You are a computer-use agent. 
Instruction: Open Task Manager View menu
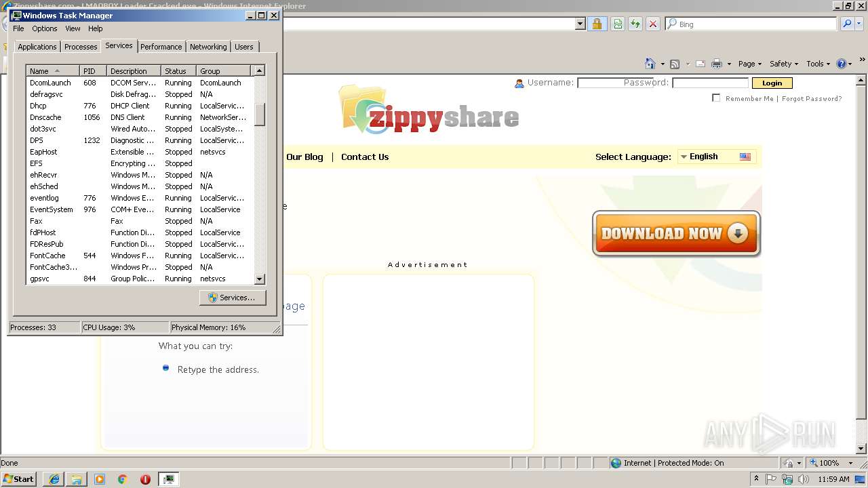73,28
